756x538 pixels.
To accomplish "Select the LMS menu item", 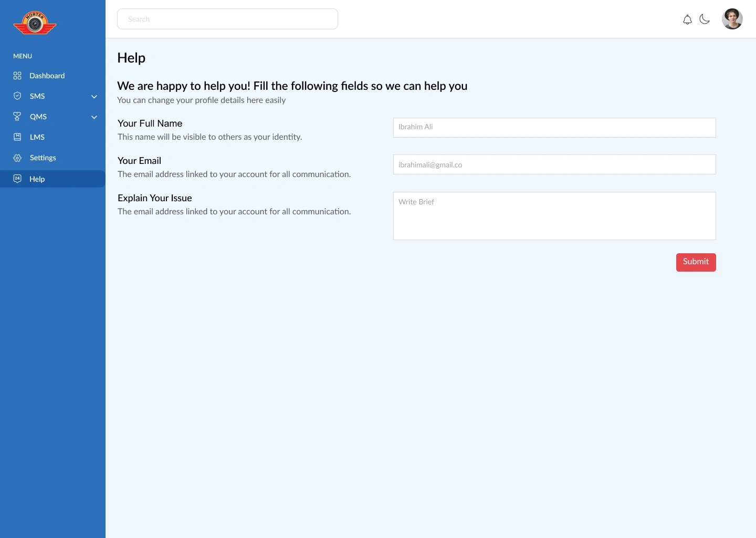I will 52,137.
